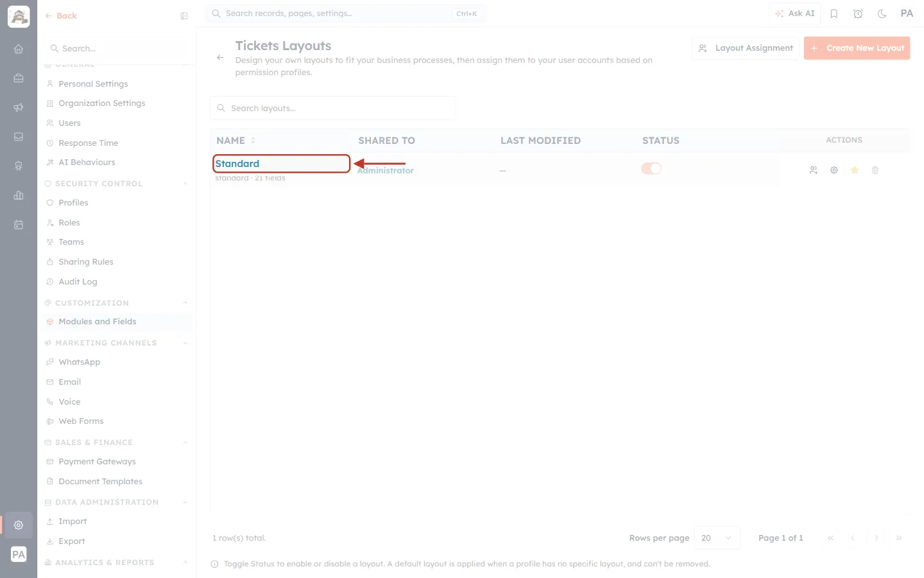Click the home icon in left rail
The height and width of the screenshot is (578, 924).
(x=19, y=49)
